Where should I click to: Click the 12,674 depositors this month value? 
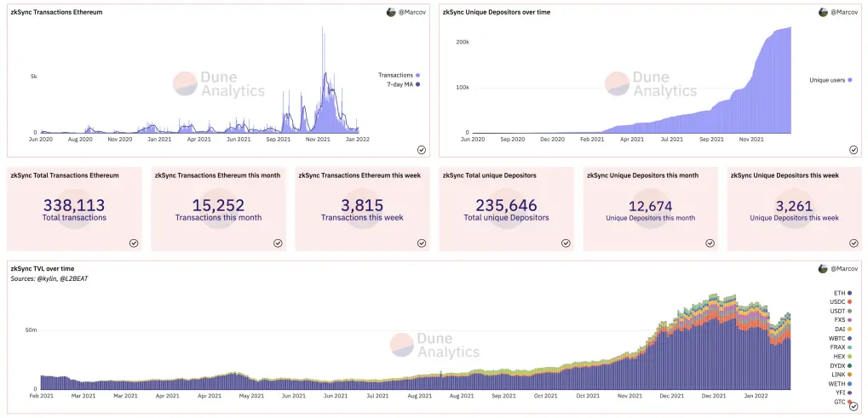(x=651, y=207)
